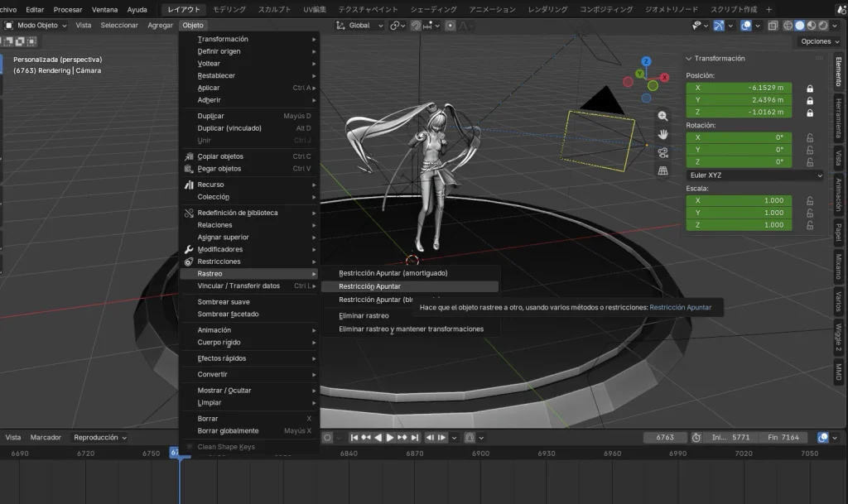Toggle snapping magnet icon
The image size is (848, 504).
(x=416, y=26)
